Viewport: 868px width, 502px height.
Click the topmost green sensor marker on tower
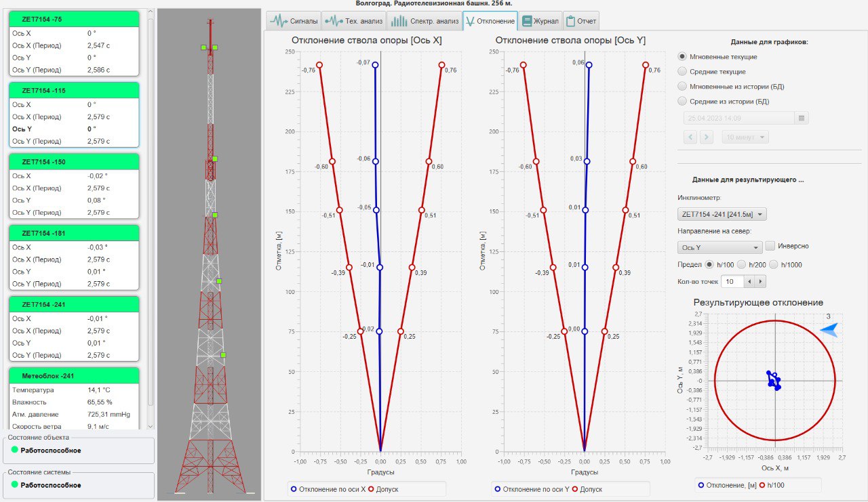point(203,47)
